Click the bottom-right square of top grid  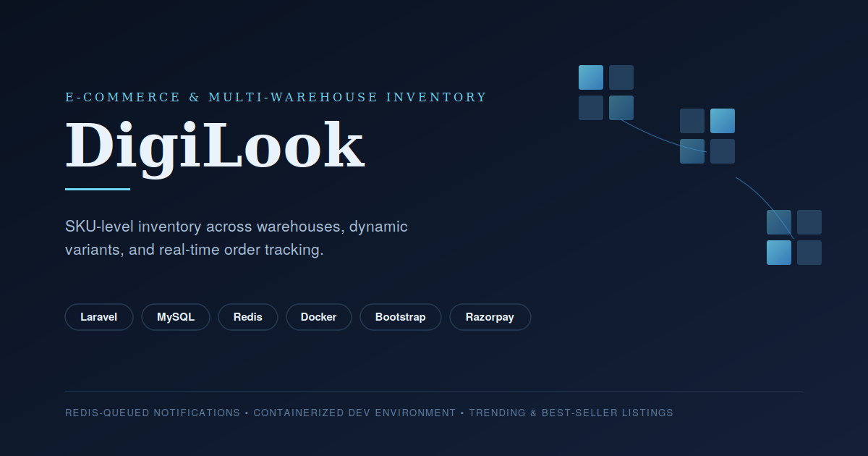621,108
